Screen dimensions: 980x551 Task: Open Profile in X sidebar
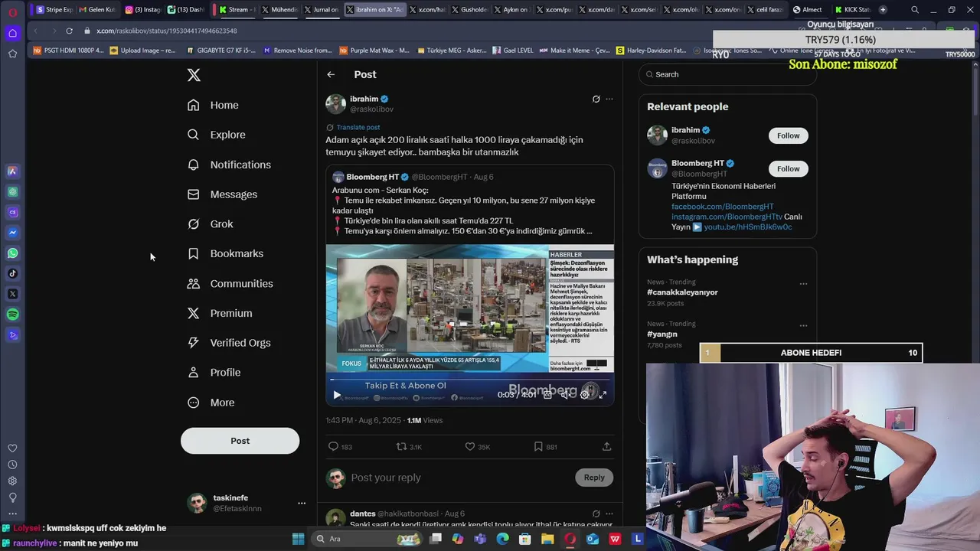215,373
